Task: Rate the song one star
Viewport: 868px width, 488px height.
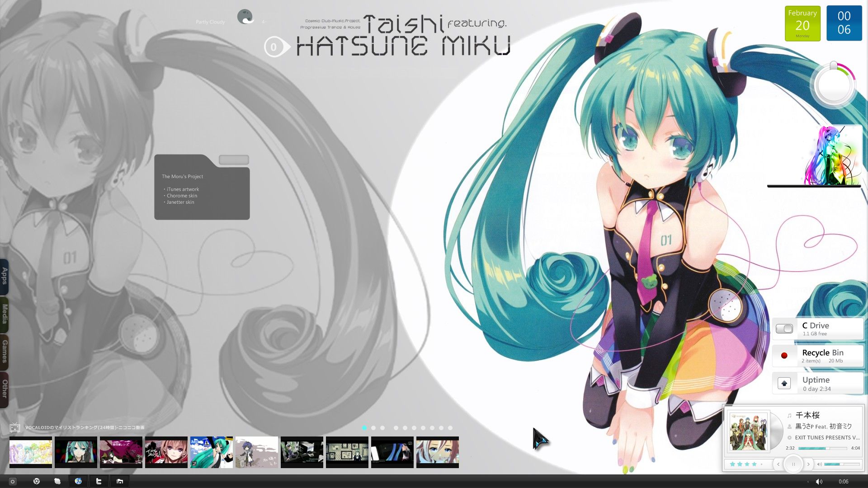Action: coord(732,464)
